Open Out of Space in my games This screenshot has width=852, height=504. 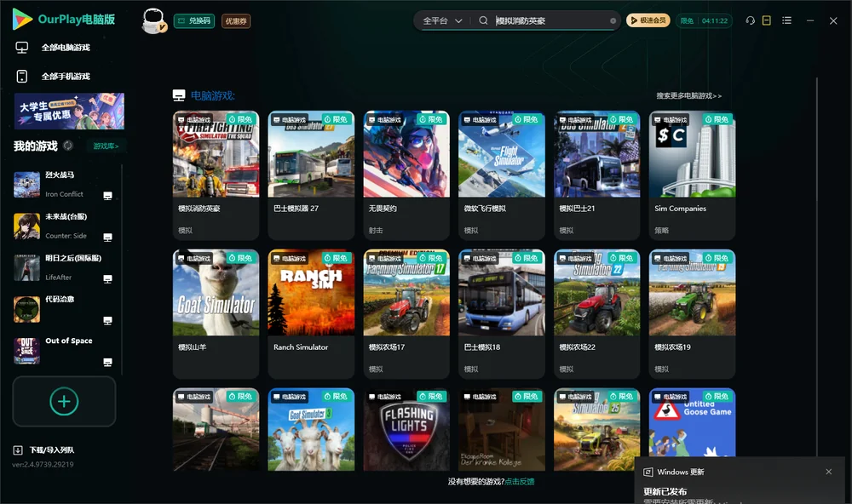(64, 351)
